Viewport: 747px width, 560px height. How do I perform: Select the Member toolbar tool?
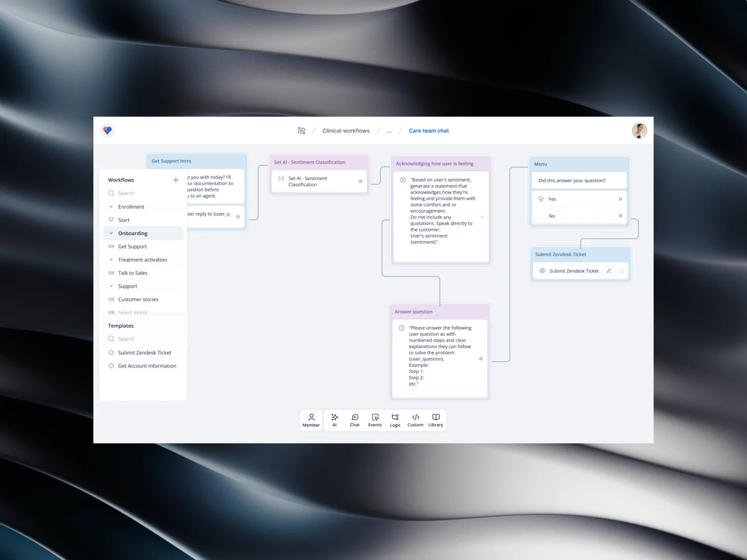pos(311,420)
